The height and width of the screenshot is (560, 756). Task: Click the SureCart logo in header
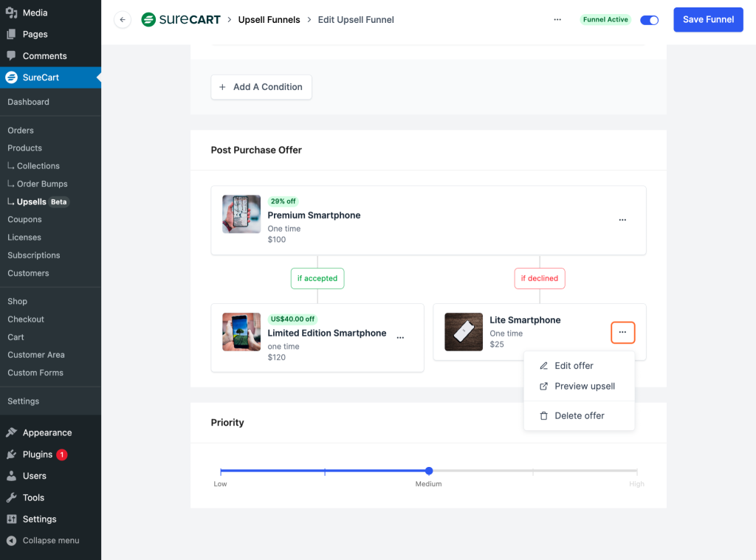click(x=181, y=20)
